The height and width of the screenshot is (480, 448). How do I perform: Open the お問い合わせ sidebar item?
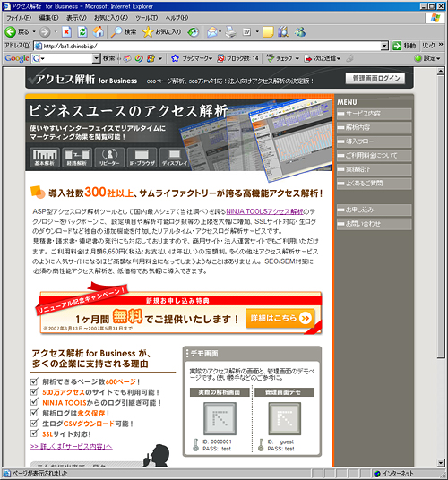click(374, 224)
